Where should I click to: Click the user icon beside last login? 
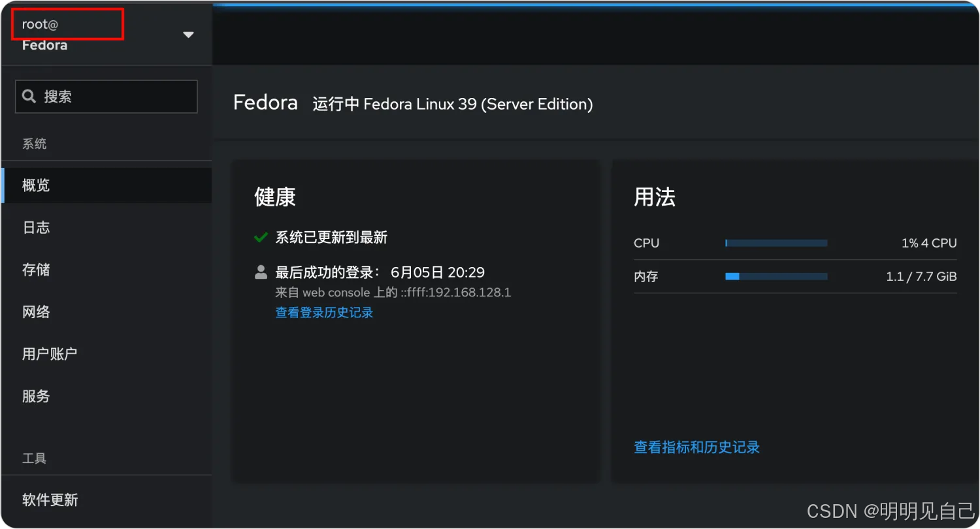(x=261, y=272)
